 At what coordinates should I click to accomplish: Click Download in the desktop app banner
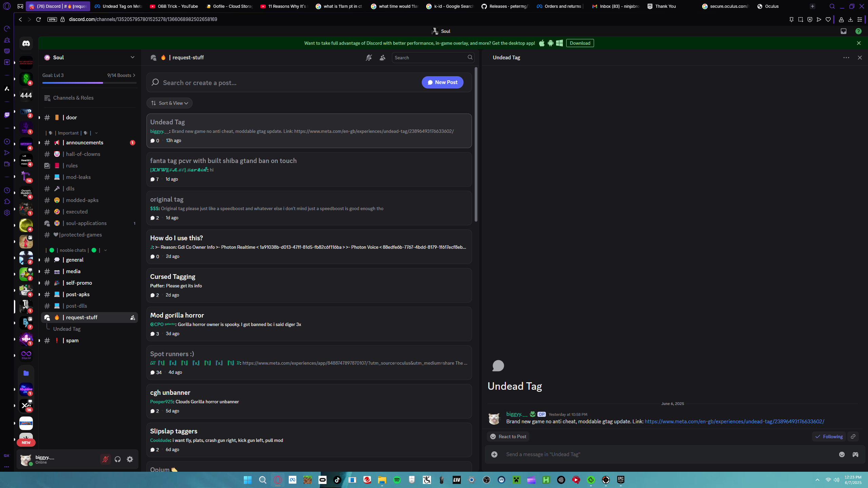(x=580, y=43)
